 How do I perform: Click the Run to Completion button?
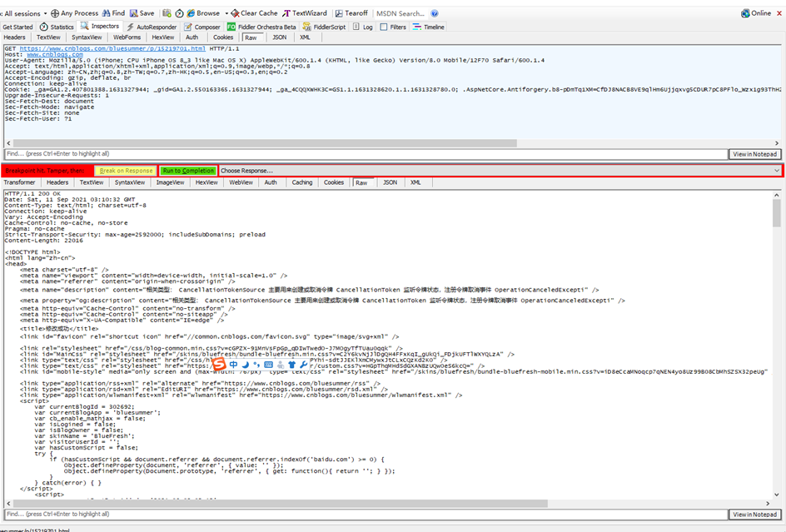(188, 171)
